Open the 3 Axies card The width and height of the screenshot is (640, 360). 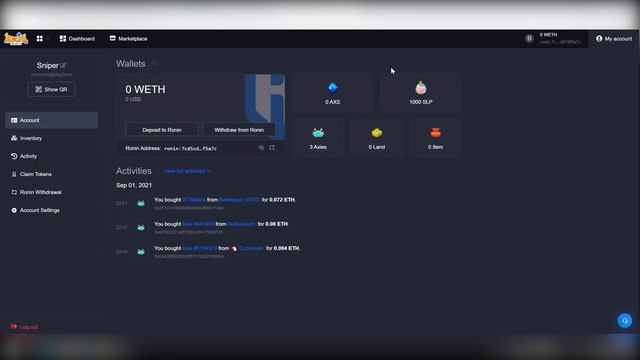pos(318,138)
